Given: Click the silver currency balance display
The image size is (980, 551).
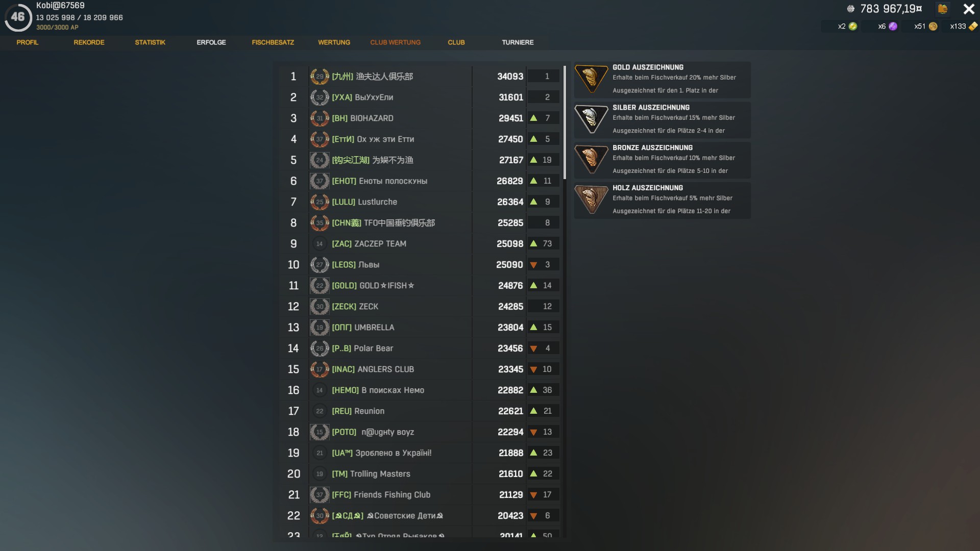Looking at the screenshot, I should pyautogui.click(x=885, y=9).
